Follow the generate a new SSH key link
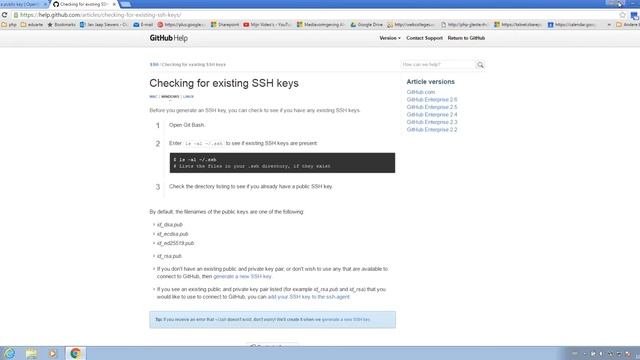This screenshot has height=360, width=640. [x=242, y=276]
